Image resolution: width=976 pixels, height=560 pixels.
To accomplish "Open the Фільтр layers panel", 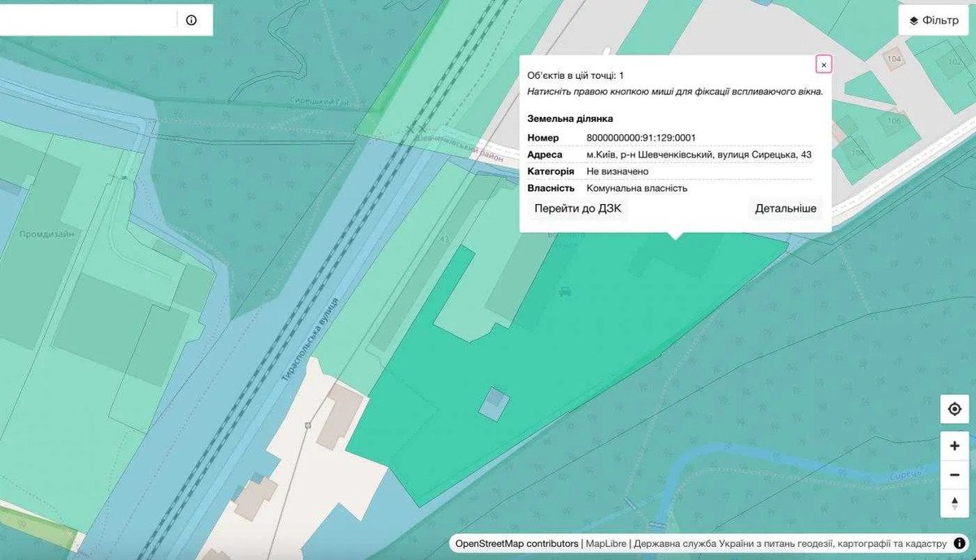I will 933,20.
